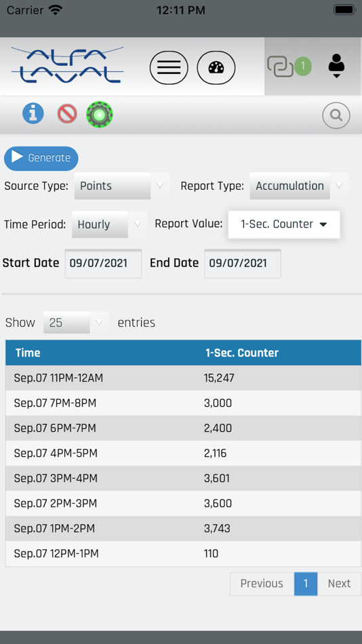Open the user profile menu
This screenshot has width=362, height=644.
click(x=336, y=66)
